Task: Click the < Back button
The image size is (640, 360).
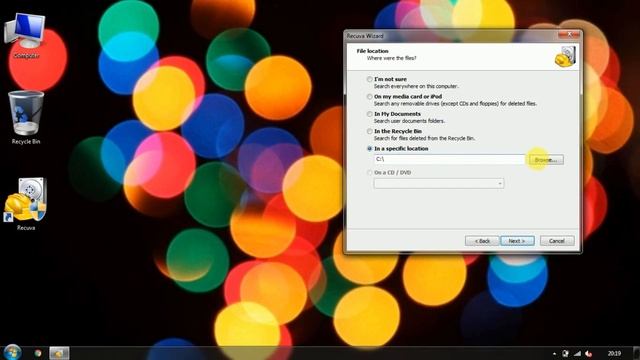Action: pyautogui.click(x=482, y=241)
